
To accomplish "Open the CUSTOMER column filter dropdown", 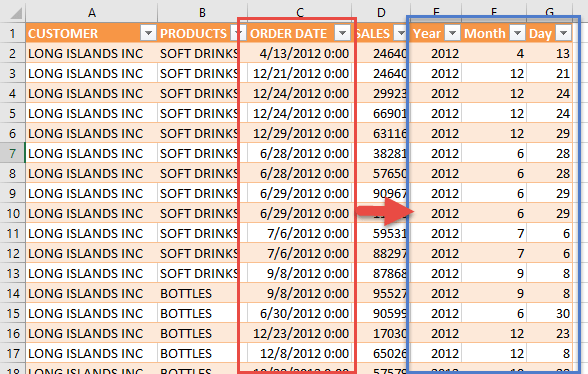I will 148,33.
